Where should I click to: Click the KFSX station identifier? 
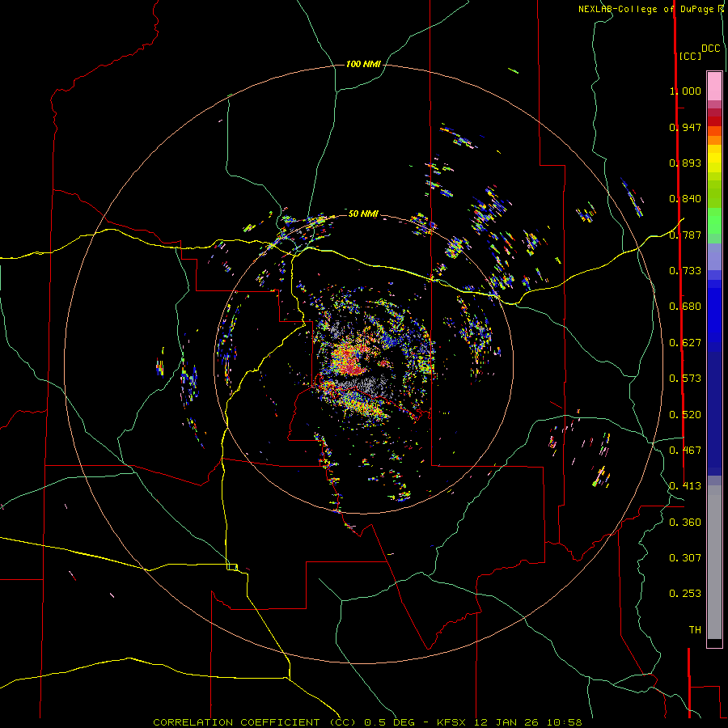[x=453, y=722]
